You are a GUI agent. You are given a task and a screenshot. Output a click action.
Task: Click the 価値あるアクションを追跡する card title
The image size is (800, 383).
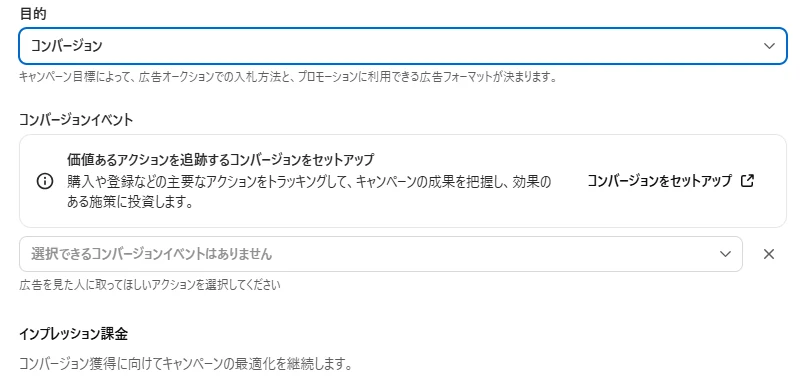pyautogui.click(x=221, y=160)
